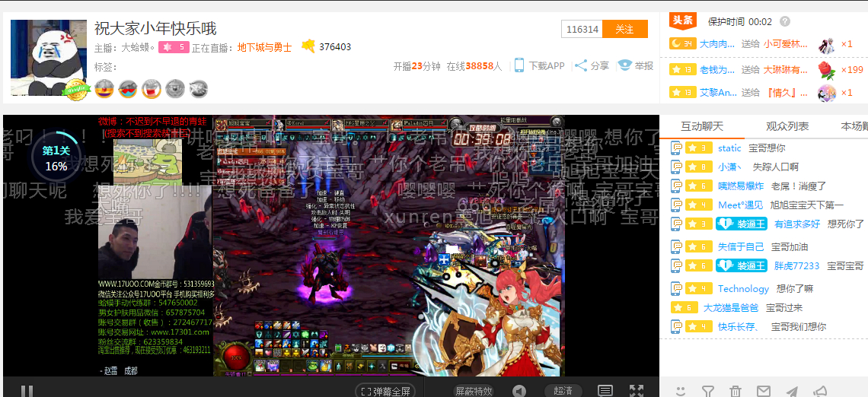868x397 pixels.
Task: Open sender 艾黎An in headline list
Action: (719, 92)
